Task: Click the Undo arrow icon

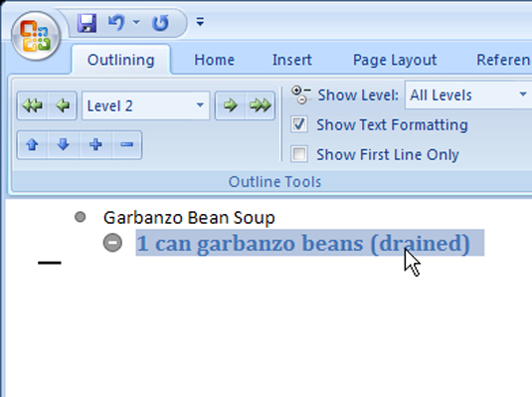Action: pyautogui.click(x=116, y=23)
